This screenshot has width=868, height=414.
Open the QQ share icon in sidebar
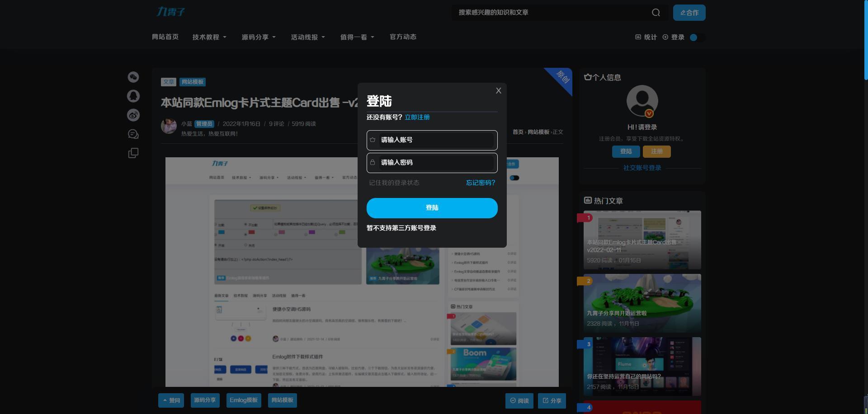133,96
